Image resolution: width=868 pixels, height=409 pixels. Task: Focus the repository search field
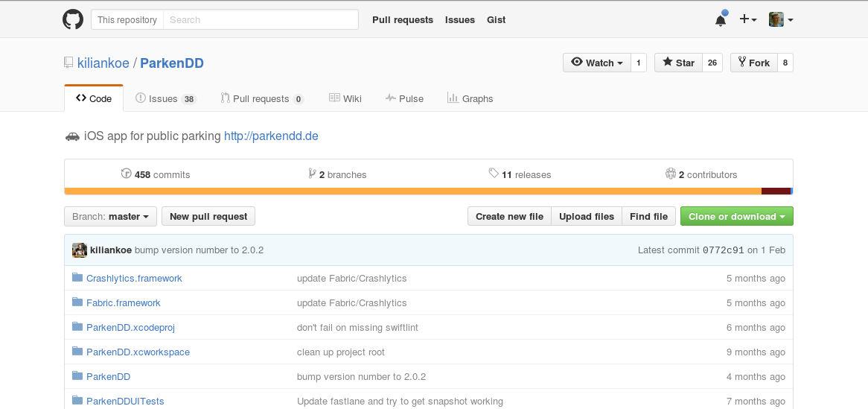[260, 20]
